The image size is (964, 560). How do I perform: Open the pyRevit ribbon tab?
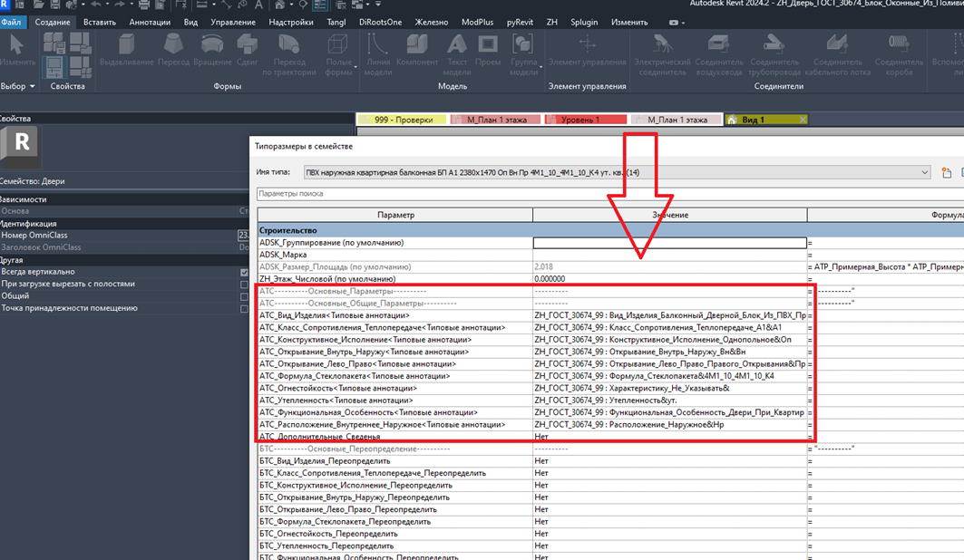[520, 22]
